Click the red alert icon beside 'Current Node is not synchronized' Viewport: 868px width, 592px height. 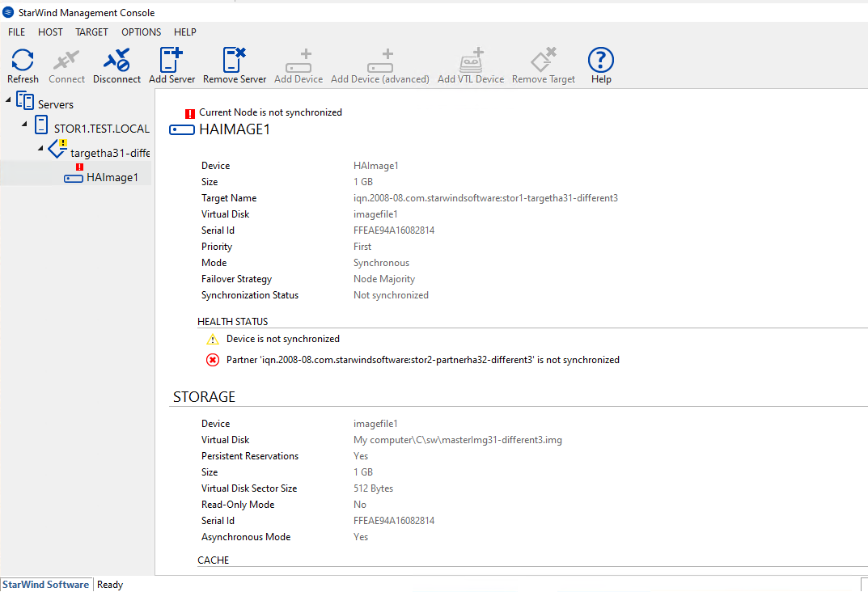point(190,114)
